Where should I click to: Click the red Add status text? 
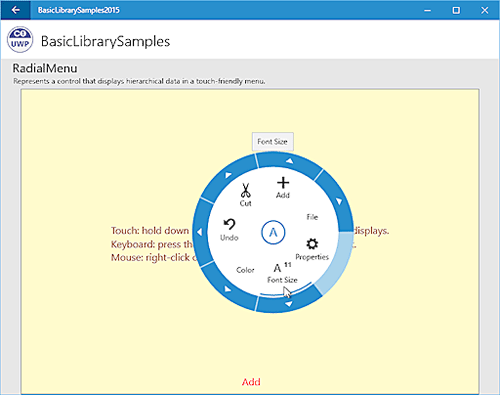pos(251,382)
